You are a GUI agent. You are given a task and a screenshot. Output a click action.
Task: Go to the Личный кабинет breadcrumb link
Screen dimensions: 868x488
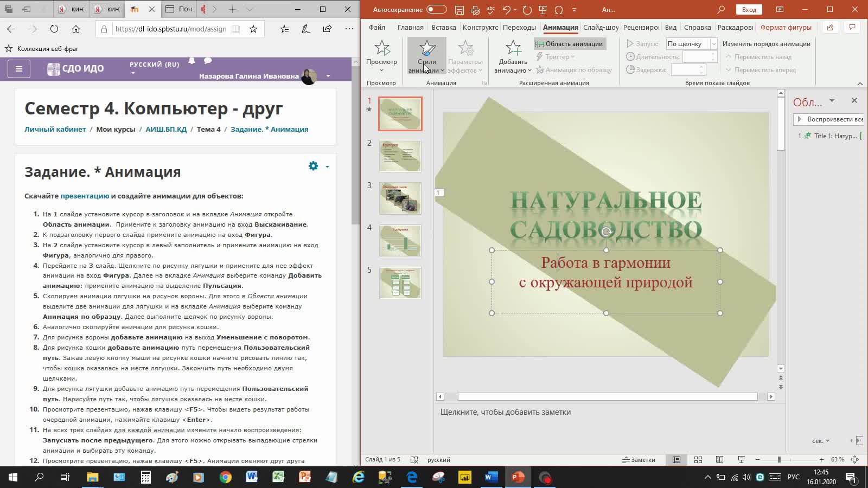55,129
